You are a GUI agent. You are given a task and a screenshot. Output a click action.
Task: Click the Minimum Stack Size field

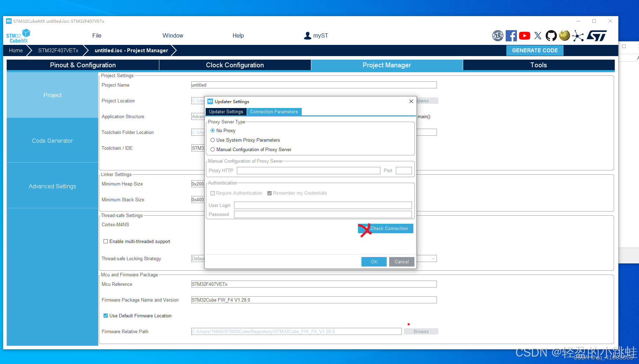coord(198,200)
